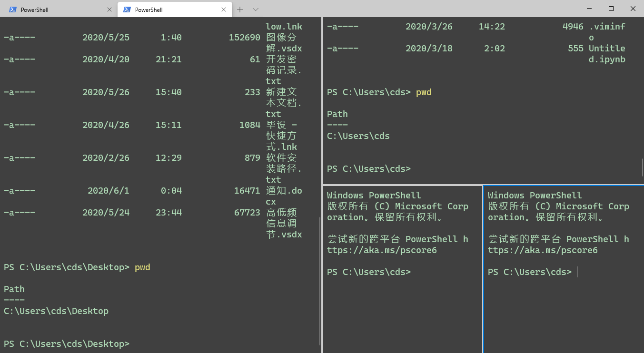Click pwd command after the Desktop prompt
Viewport: 644px width, 353px height.
(142, 267)
